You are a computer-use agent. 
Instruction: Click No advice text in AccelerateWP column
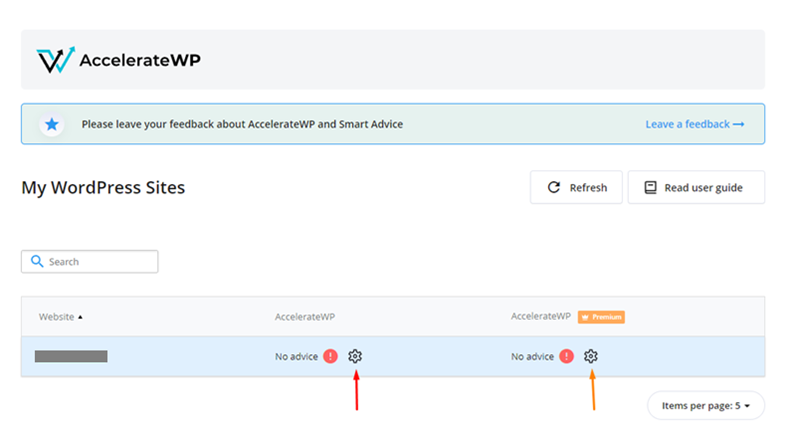pos(296,357)
